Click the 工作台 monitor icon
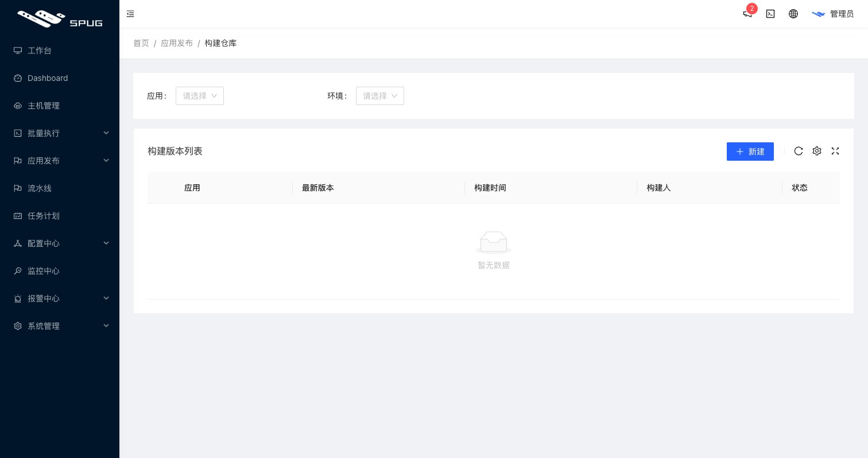The height and width of the screenshot is (458, 868). pos(18,51)
